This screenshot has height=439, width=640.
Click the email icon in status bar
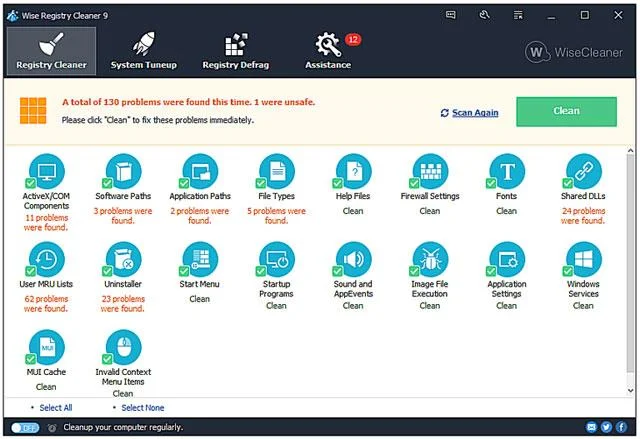pos(591,427)
